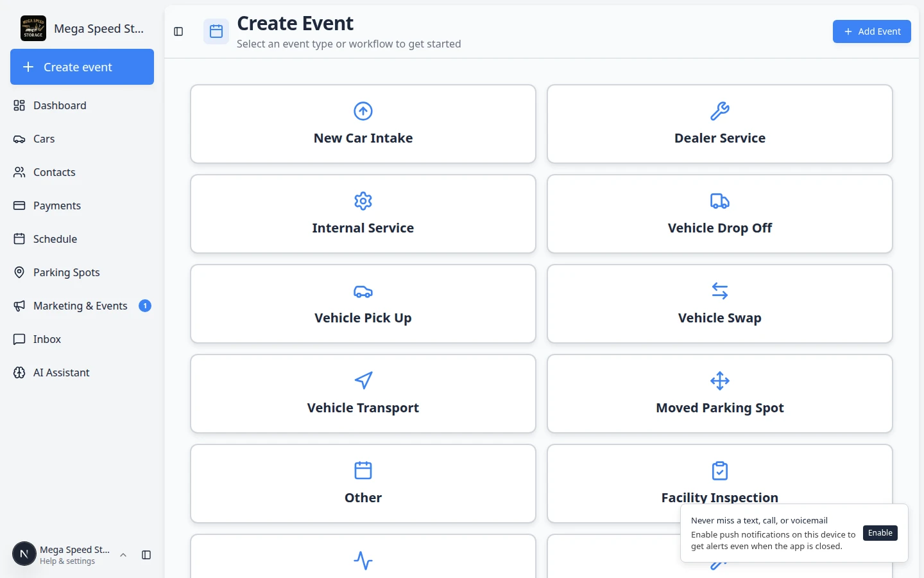The height and width of the screenshot is (578, 924).
Task: Choose the Dealer Service label
Action: coord(720,138)
